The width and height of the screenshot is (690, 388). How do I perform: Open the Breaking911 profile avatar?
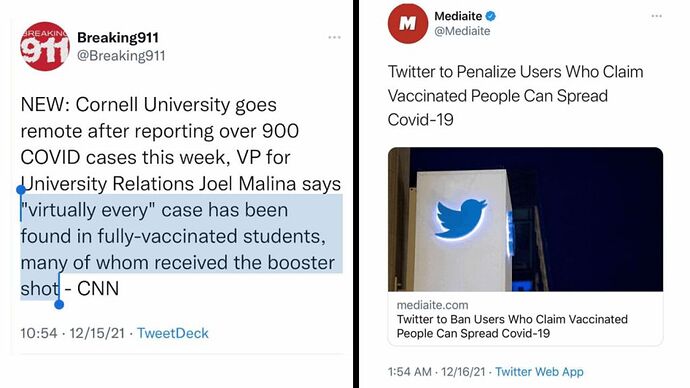tap(44, 46)
